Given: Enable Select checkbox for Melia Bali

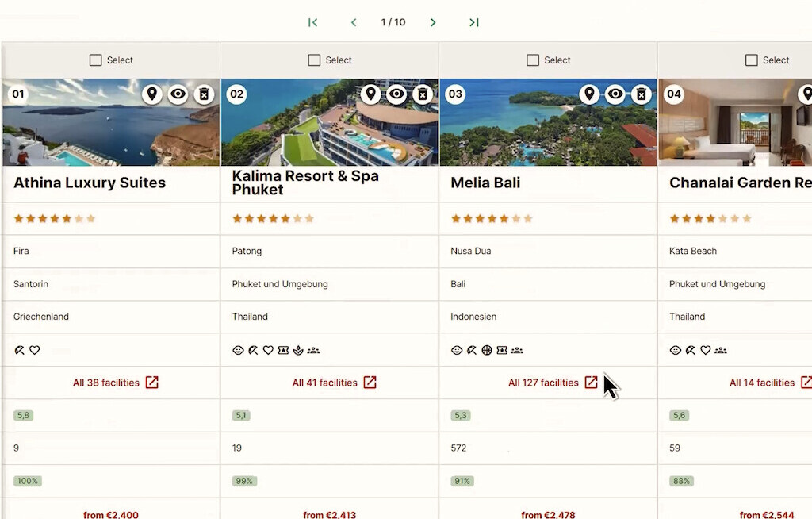Looking at the screenshot, I should (x=533, y=60).
